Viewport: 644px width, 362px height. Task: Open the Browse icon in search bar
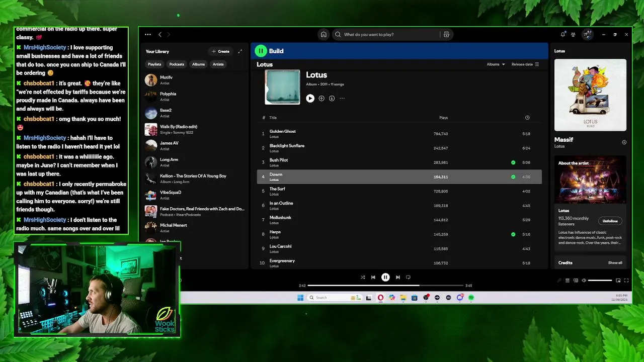click(446, 35)
